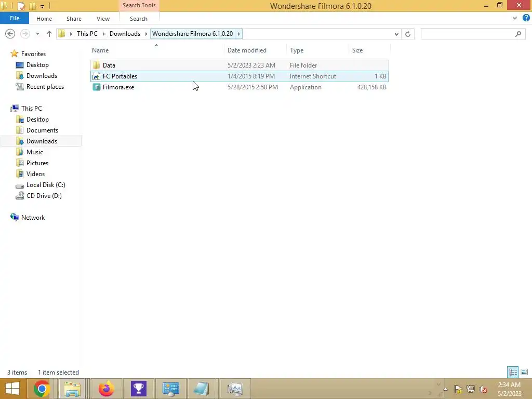Click the Action Center flag icon
This screenshot has width=532, height=399.
(458, 389)
